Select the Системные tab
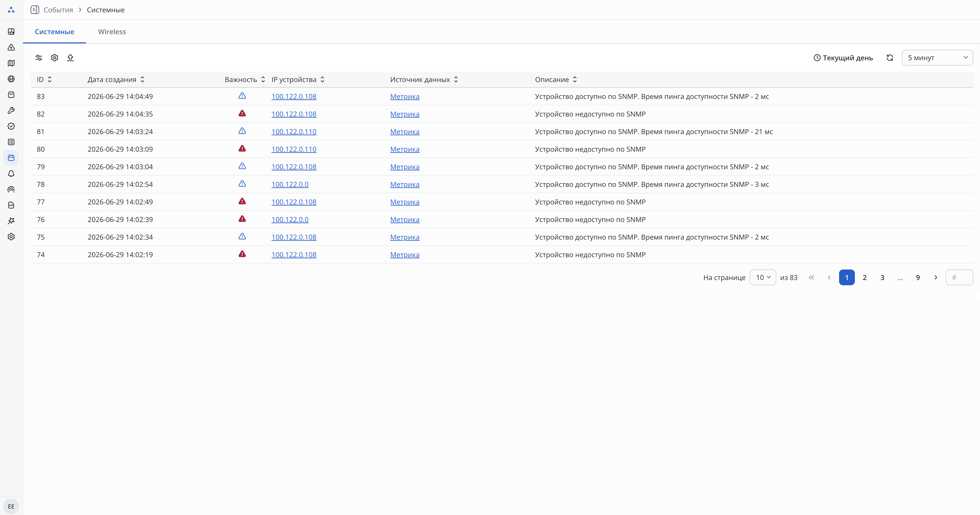Image resolution: width=980 pixels, height=515 pixels. coord(54,32)
